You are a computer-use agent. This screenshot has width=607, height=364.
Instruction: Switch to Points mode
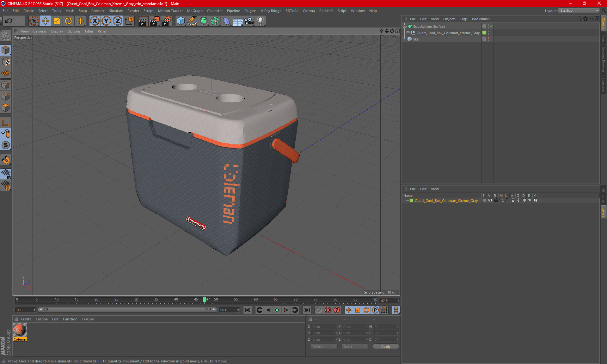coord(6,85)
